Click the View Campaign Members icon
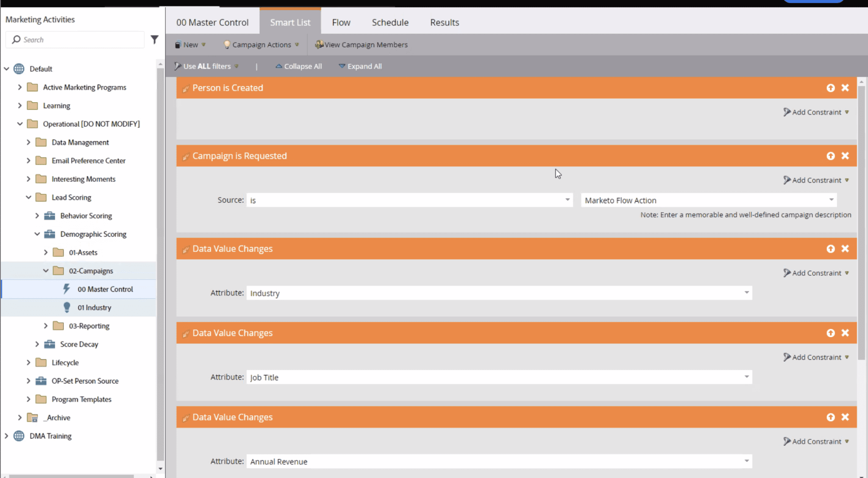The width and height of the screenshot is (868, 478). 318,44
